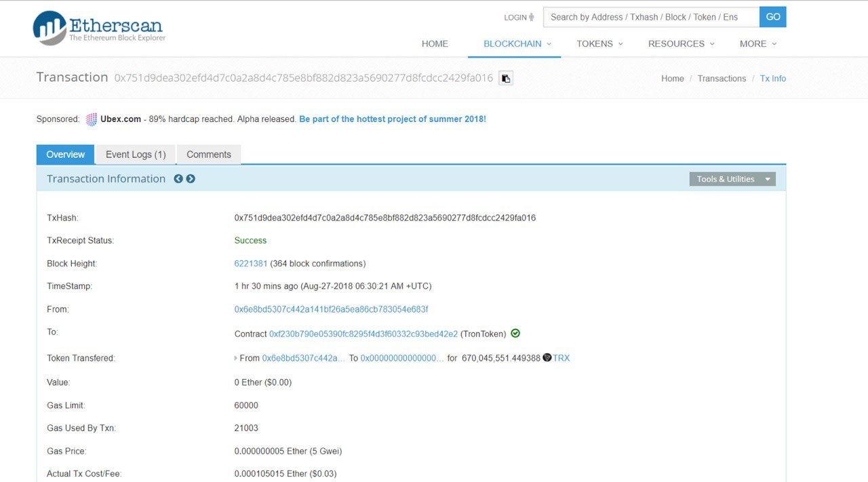Screen dimensions: 868x482
Task: Open the Ubex.com sponsored link
Action: click(121, 119)
